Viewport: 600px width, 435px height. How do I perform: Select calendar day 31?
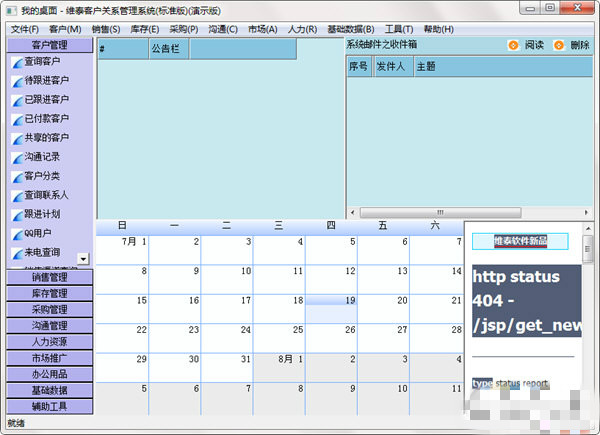tap(227, 368)
